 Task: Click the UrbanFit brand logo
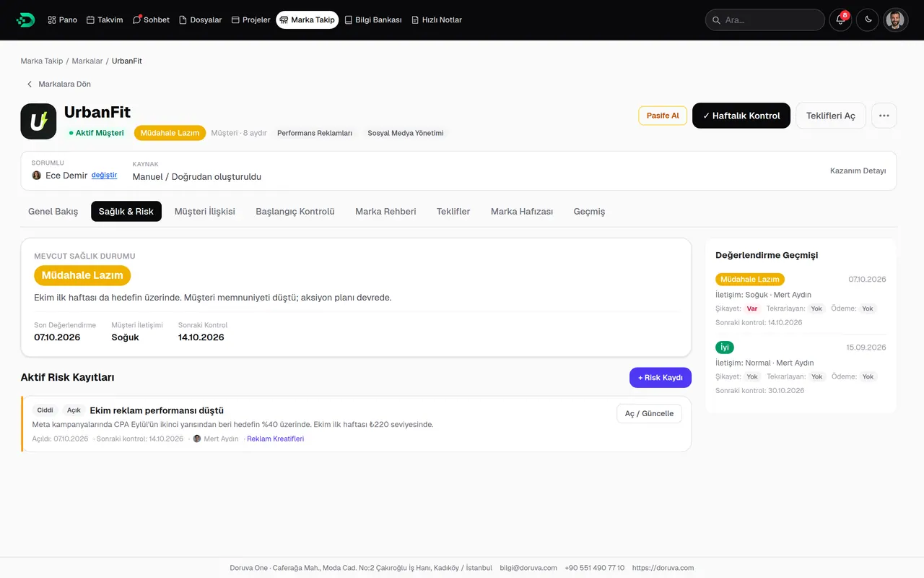point(38,121)
